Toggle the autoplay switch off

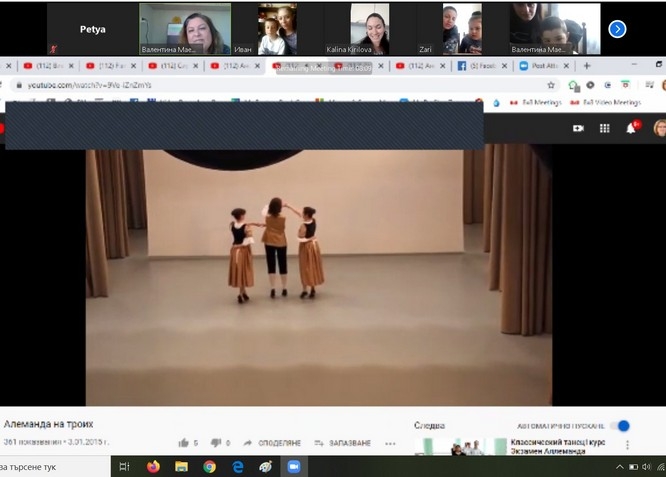[620, 426]
